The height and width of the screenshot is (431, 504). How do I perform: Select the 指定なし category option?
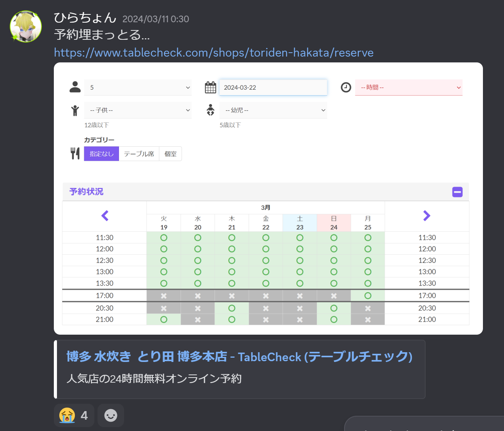(101, 154)
